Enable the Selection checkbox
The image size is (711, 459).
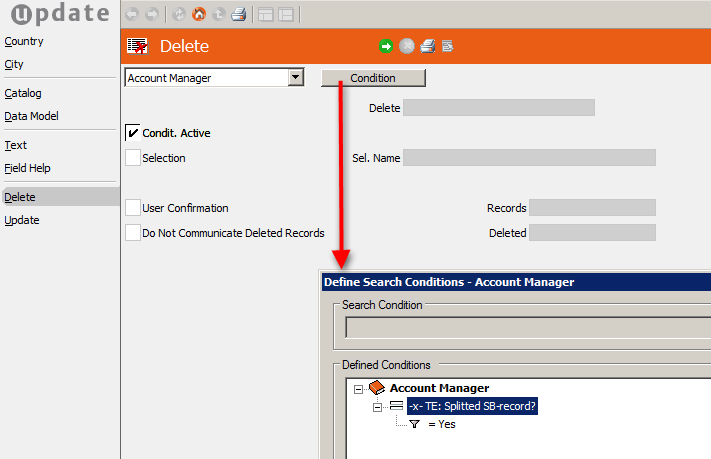pyautogui.click(x=133, y=157)
